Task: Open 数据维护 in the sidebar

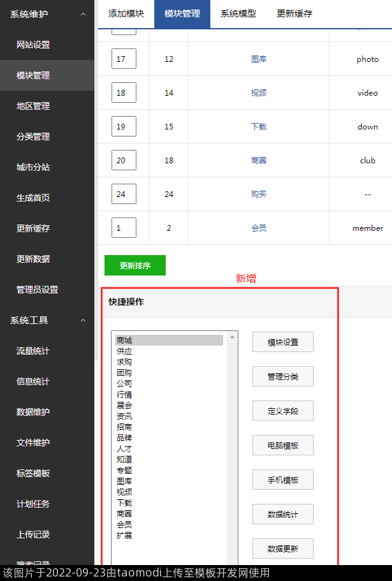Action: pos(33,412)
